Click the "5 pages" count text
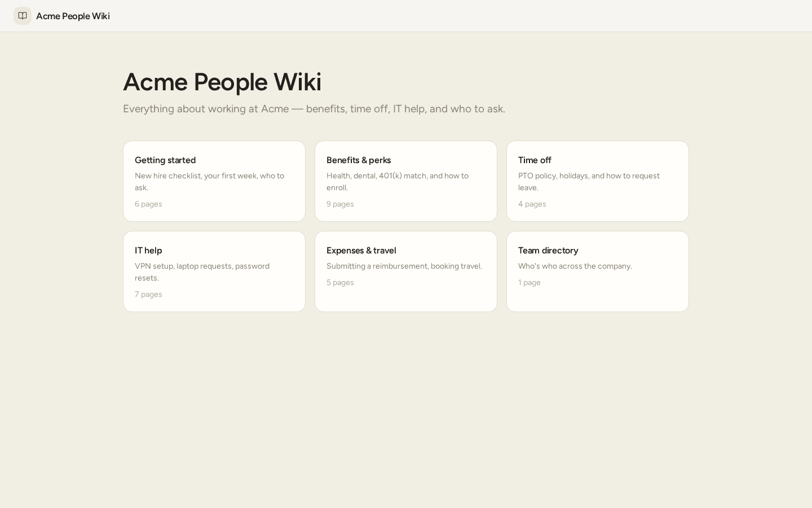The height and width of the screenshot is (508, 812). [x=340, y=282]
